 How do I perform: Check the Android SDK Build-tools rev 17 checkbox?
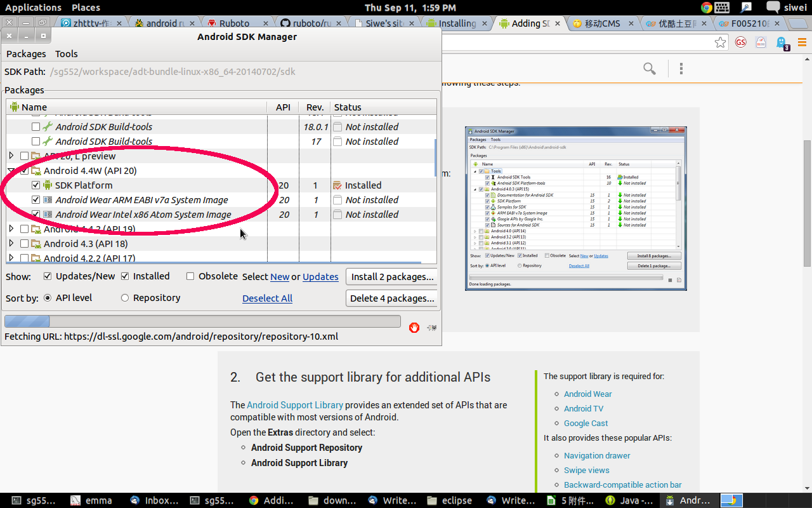(36, 142)
